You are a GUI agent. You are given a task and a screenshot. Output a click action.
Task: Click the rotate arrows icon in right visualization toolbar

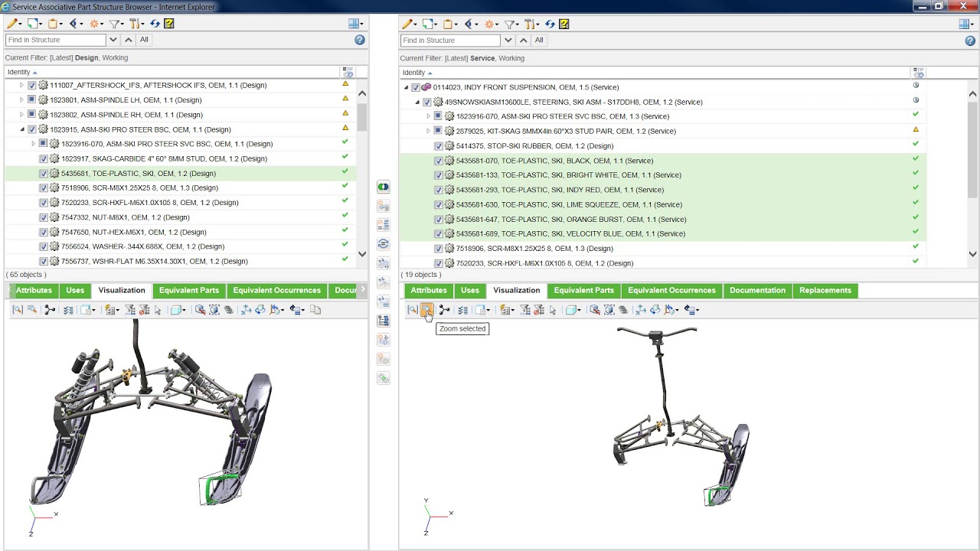655,310
